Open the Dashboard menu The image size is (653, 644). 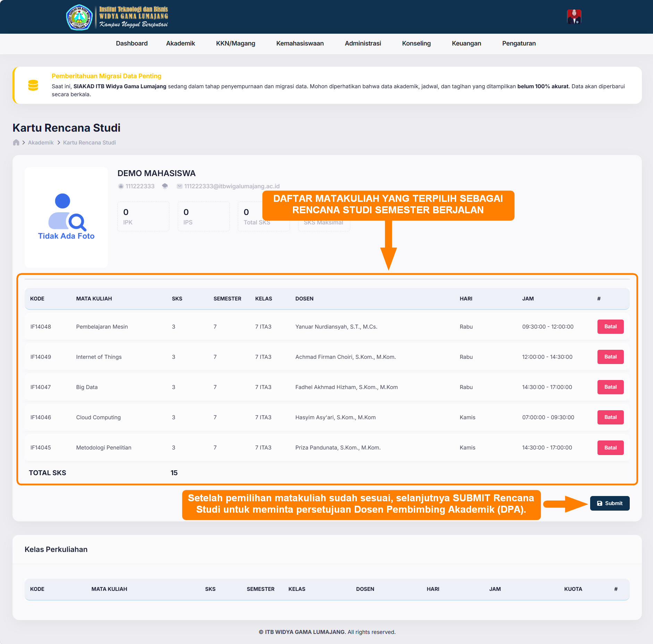(x=132, y=43)
